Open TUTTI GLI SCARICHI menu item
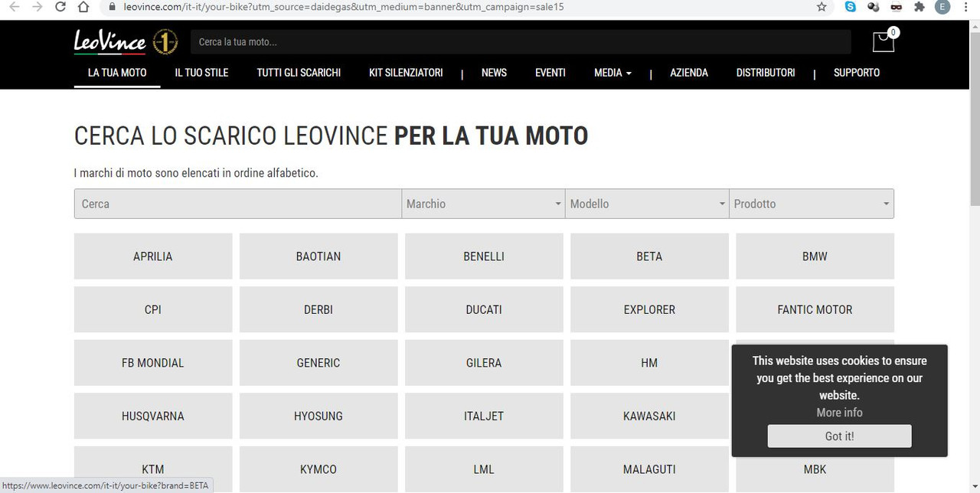The height and width of the screenshot is (493, 980). [299, 73]
